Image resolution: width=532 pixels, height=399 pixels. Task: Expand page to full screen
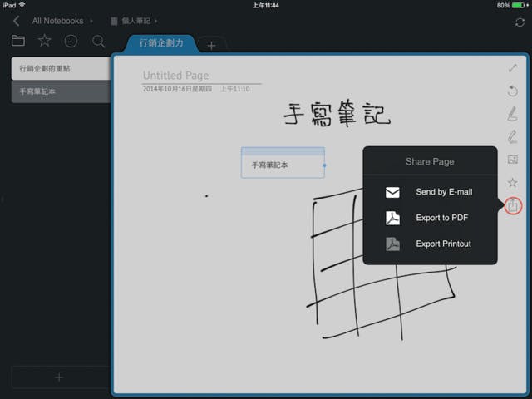pos(513,68)
